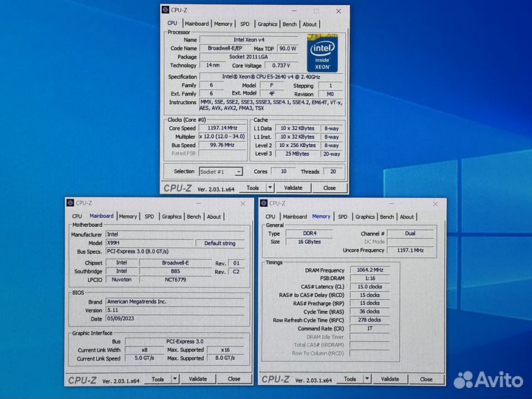Click the CPU-Z app icon in Mainboard window title bar
This screenshot has height=399, width=532.
[x=70, y=203]
